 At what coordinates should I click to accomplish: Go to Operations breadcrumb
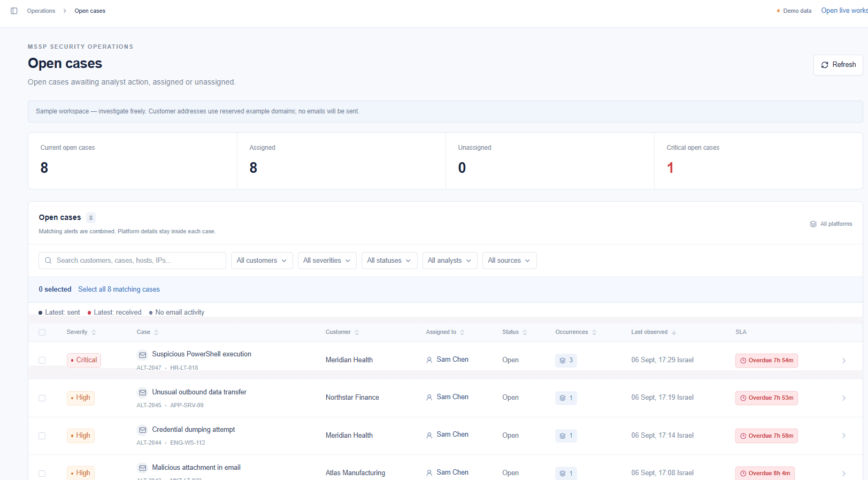click(41, 11)
